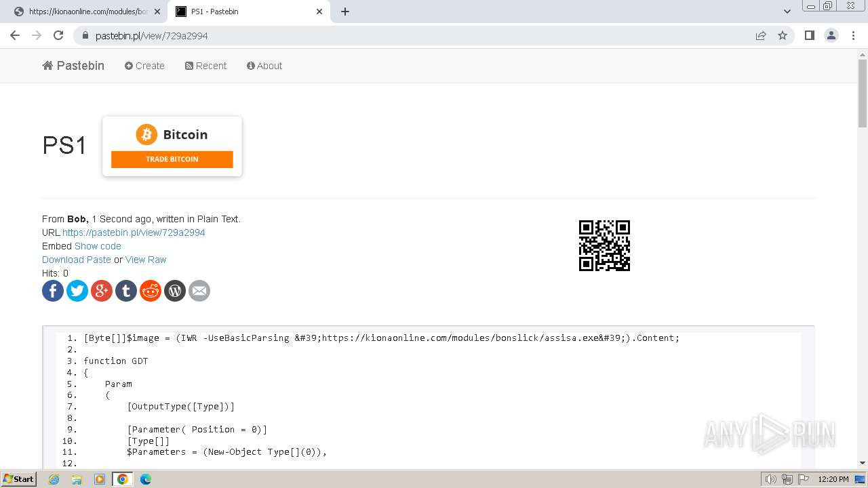Click the 12:20 PM system clock
The image size is (868, 488).
tap(833, 479)
